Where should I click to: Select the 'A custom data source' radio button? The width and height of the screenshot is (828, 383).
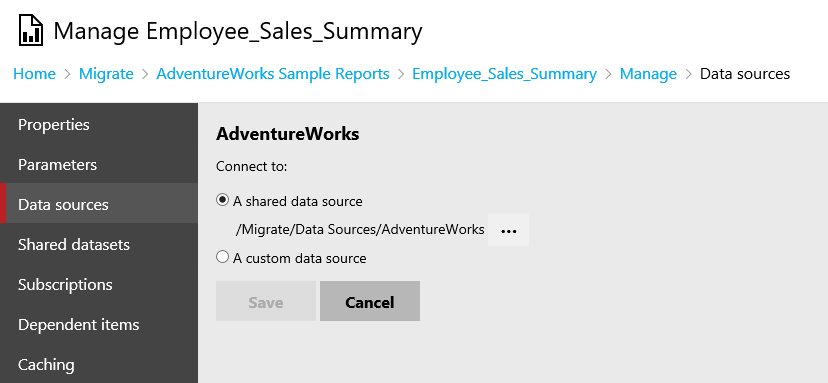tap(222, 258)
